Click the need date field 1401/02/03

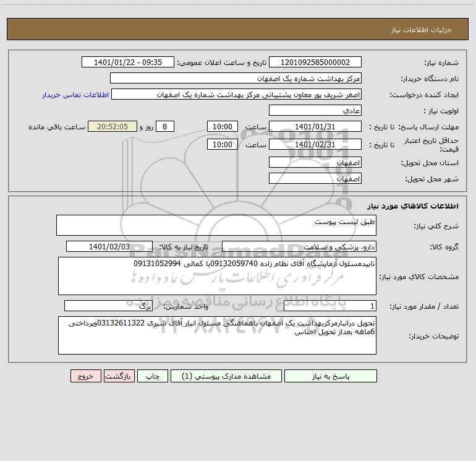109,246
